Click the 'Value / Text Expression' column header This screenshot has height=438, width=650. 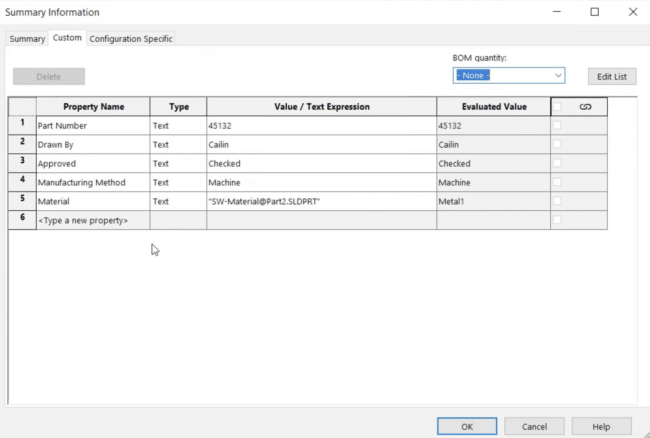(x=322, y=107)
